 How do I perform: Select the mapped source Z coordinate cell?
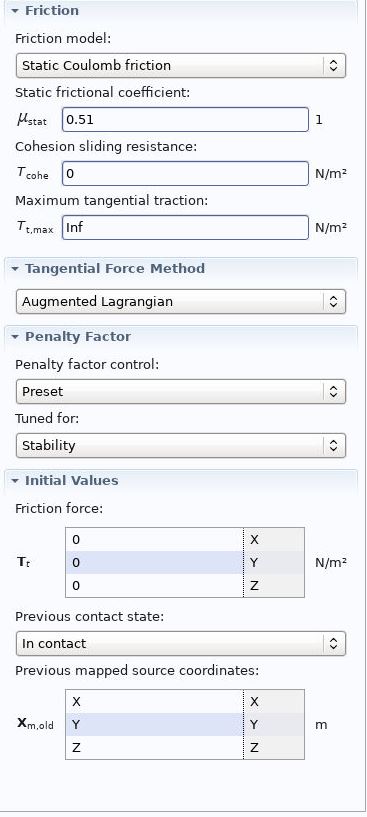pyautogui.click(x=154, y=748)
